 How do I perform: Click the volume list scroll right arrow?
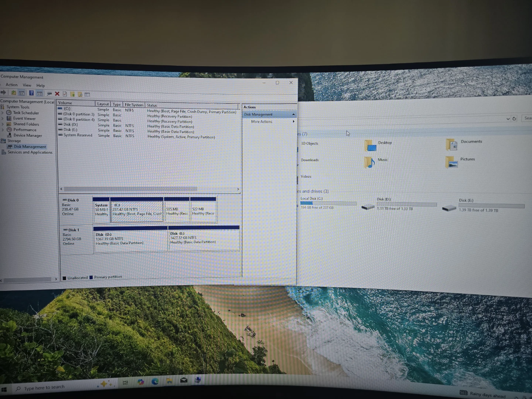(238, 189)
